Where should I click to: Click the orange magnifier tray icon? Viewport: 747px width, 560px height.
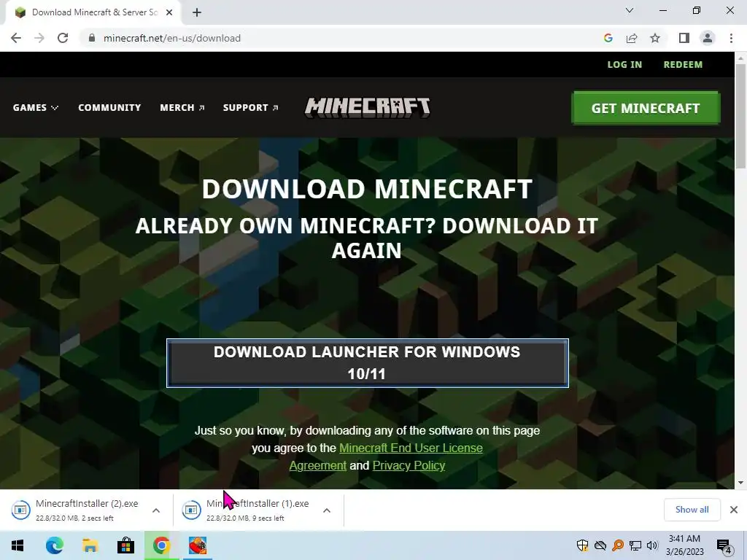coord(618,545)
